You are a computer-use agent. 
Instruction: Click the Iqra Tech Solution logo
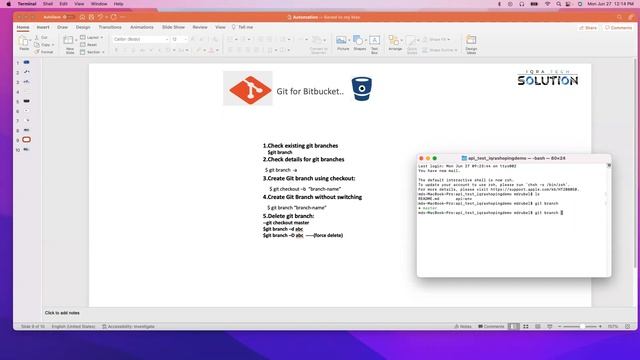(548, 78)
